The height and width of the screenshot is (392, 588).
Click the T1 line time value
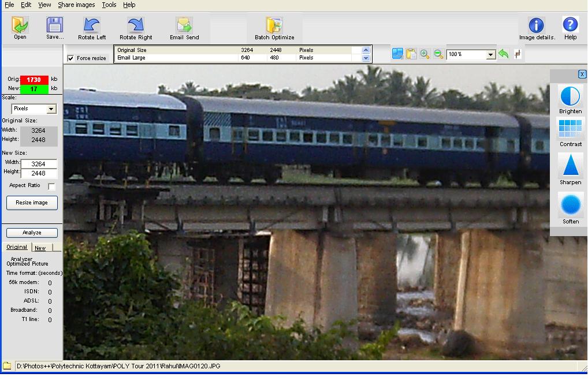tap(50, 320)
